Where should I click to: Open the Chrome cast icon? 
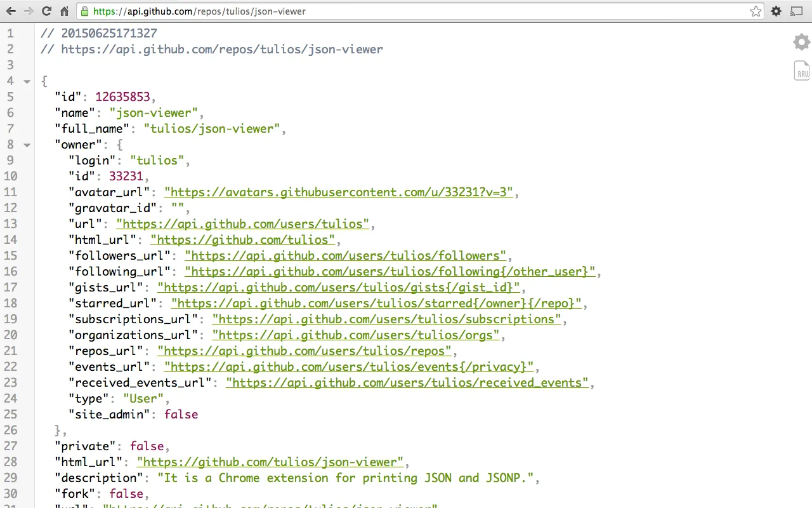tap(797, 11)
